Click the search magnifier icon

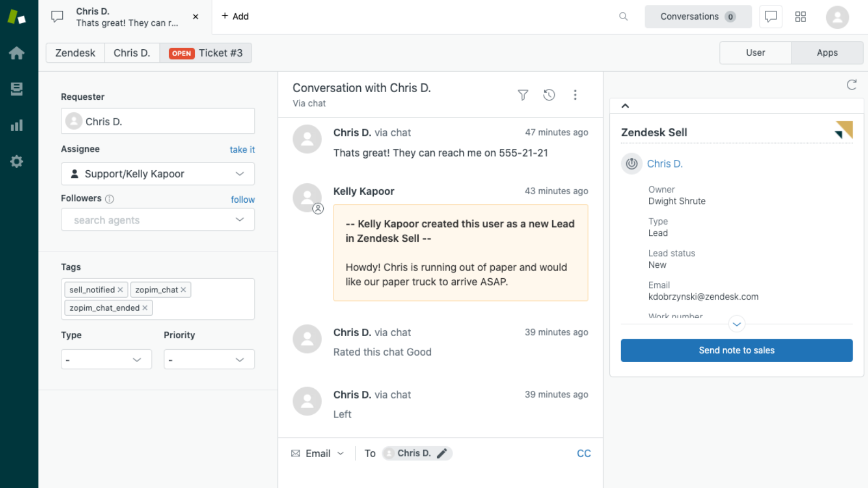pyautogui.click(x=623, y=16)
